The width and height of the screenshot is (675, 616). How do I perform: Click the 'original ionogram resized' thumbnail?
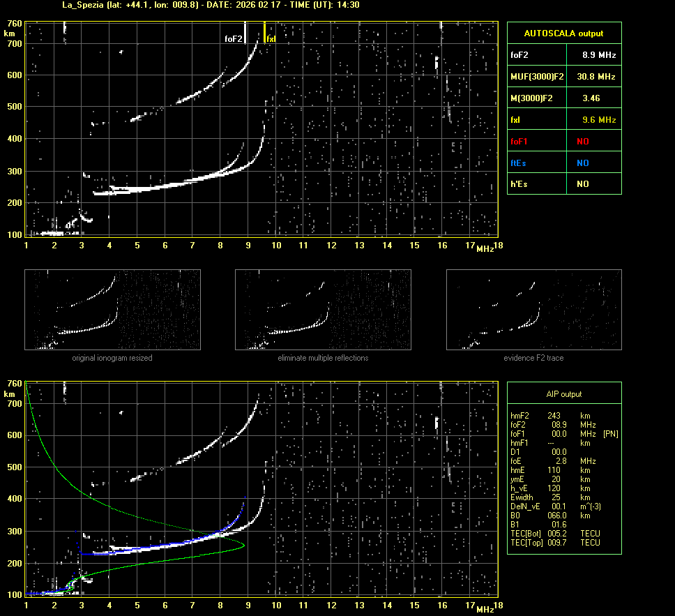click(x=112, y=310)
